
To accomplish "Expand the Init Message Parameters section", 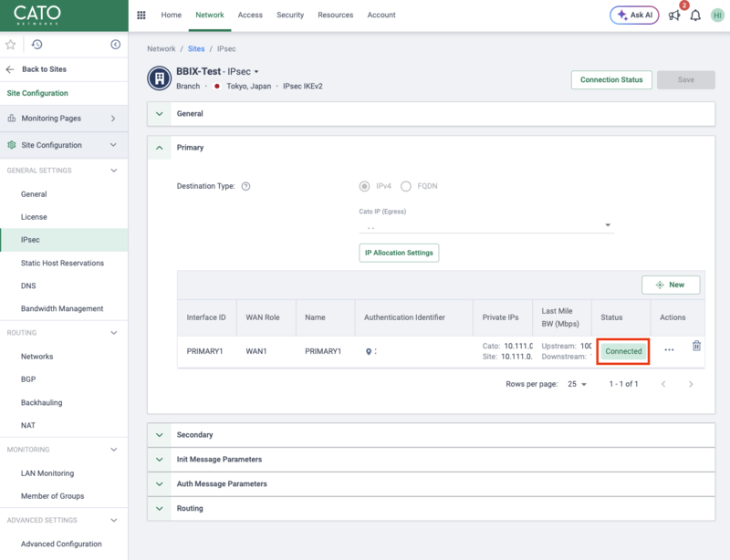I will point(159,460).
